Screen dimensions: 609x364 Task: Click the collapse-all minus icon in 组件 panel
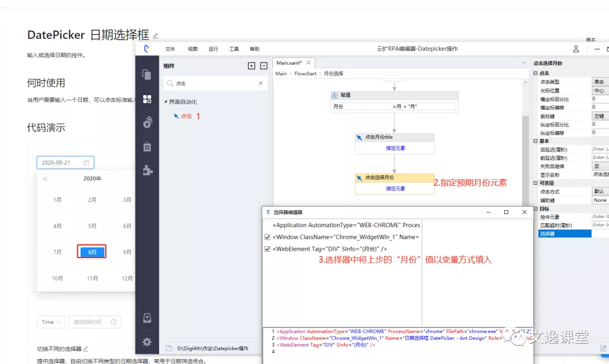263,66
